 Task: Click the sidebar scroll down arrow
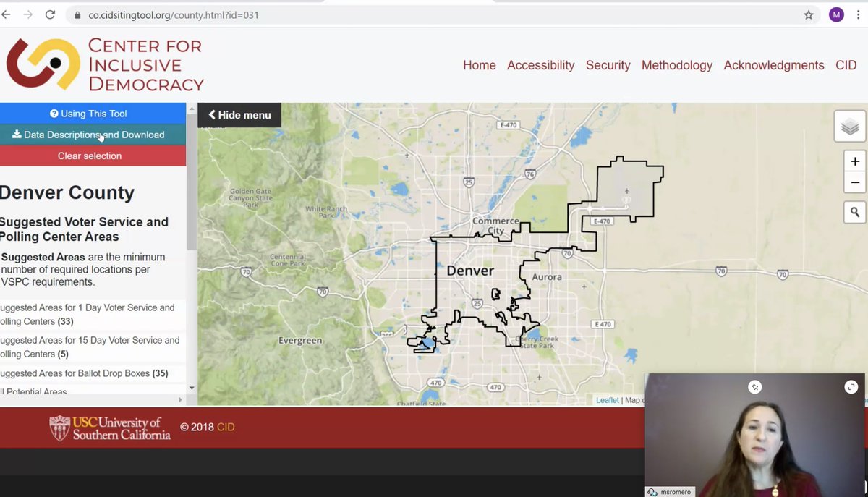[192, 388]
